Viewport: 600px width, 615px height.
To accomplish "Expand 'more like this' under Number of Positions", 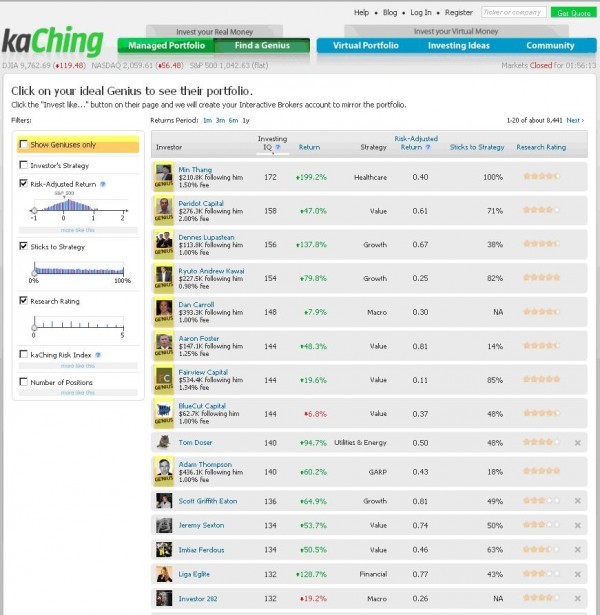I will [78, 393].
